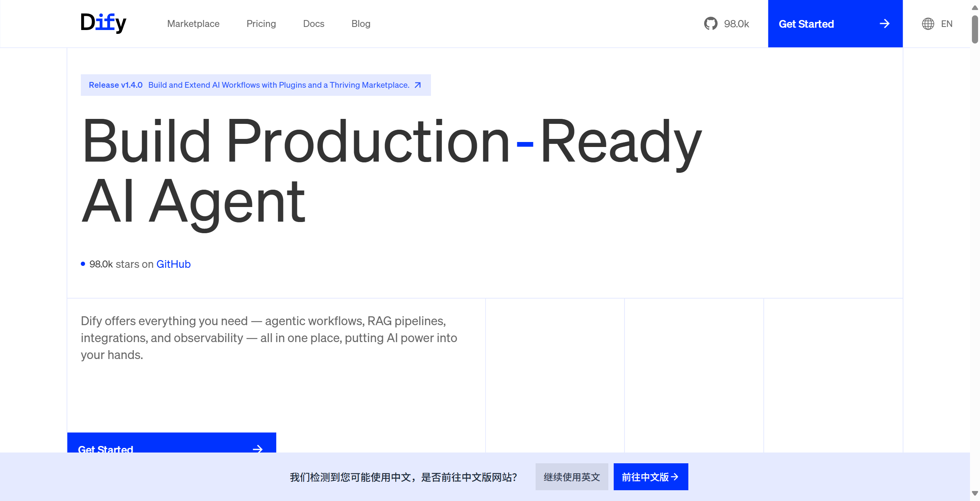Open the EN language selector
The width and height of the screenshot is (980, 501).
pyautogui.click(x=946, y=24)
